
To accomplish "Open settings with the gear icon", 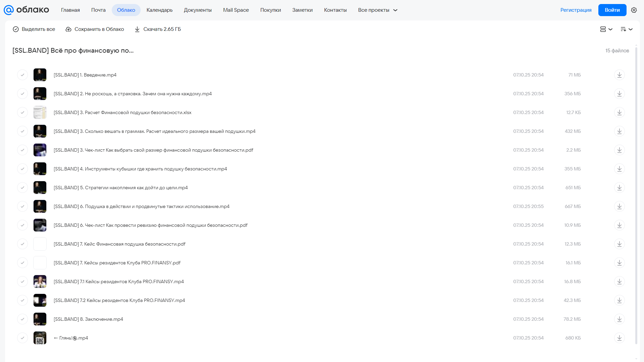I will 634,10.
